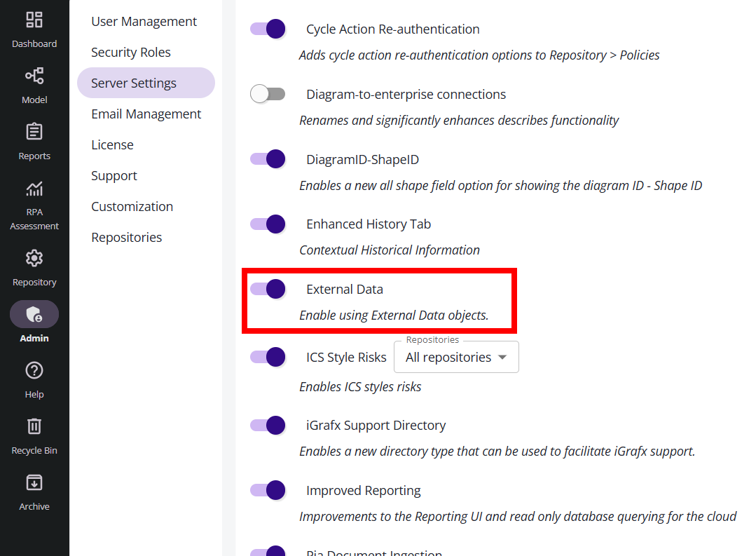756x556 pixels.
Task: Turn off Cycle Action Re-authentication toggle
Action: 268,29
